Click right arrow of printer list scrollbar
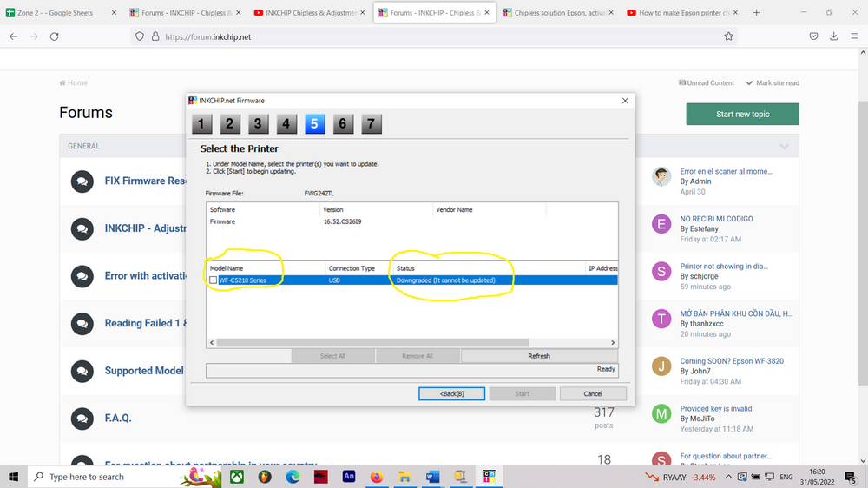This screenshot has height=488, width=868. 613,343
